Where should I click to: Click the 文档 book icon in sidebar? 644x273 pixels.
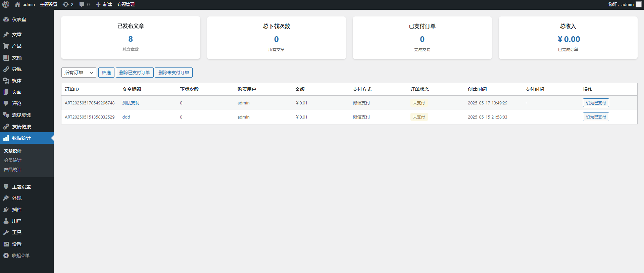[x=6, y=58]
